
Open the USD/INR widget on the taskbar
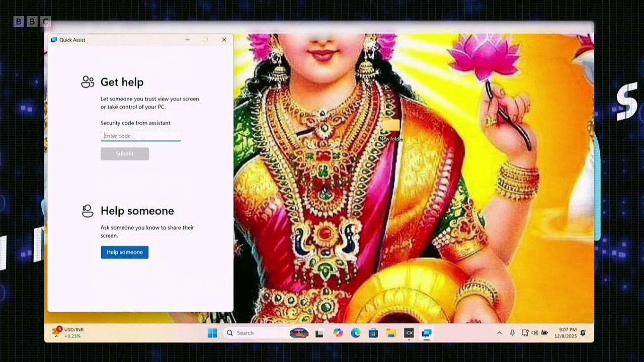(x=68, y=332)
